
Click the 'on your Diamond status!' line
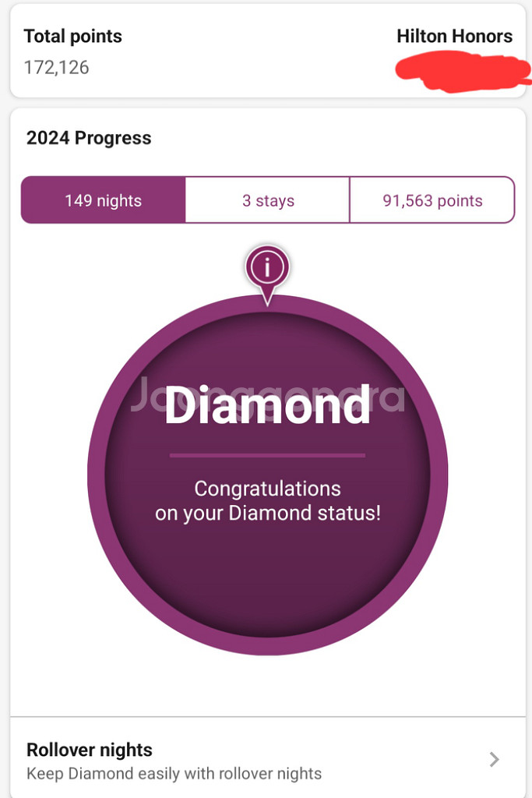coord(267,513)
